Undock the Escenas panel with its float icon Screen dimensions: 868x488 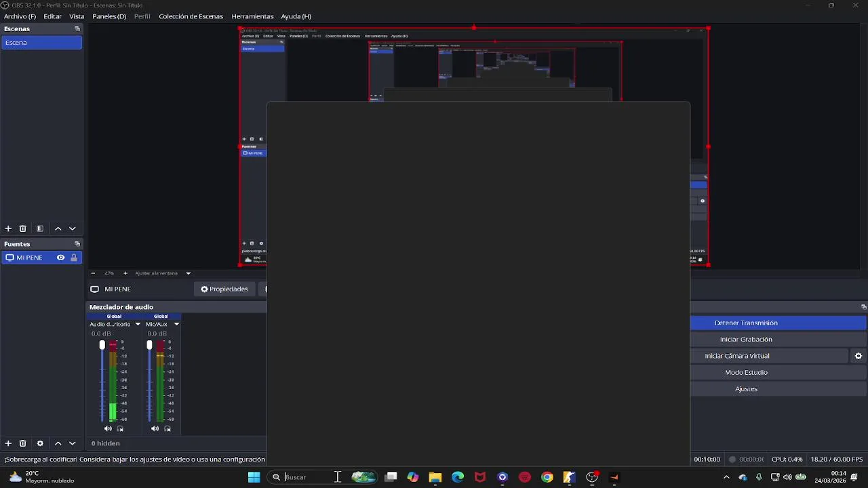point(77,29)
